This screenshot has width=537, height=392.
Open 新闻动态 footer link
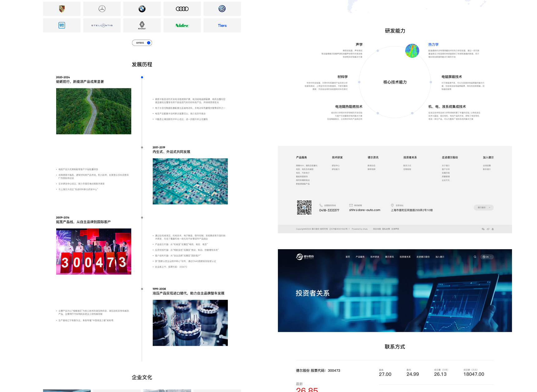(372, 166)
